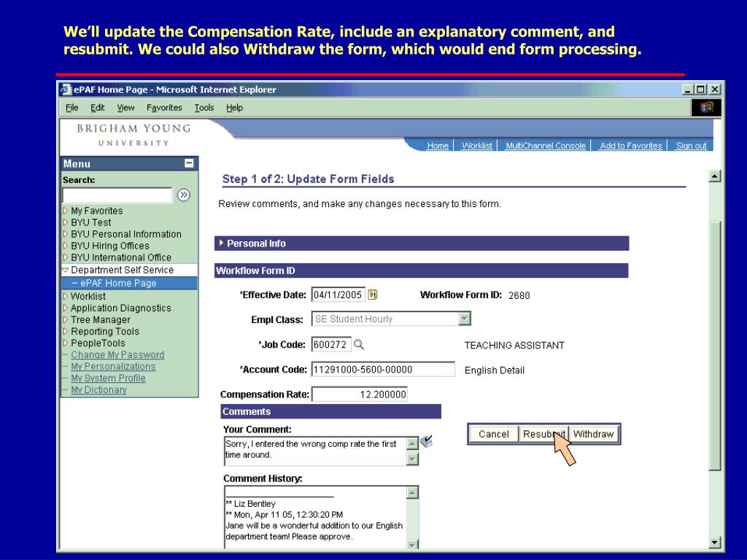
Task: Click the spell check icon beside comment
Action: click(x=427, y=441)
